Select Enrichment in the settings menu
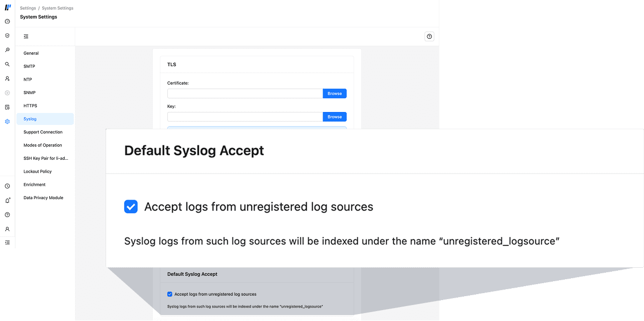Screen dimensions: 644x321 [45, 185]
